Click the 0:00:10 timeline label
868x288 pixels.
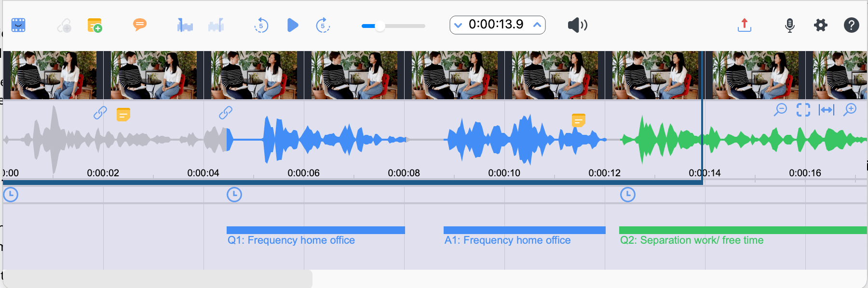point(504,173)
